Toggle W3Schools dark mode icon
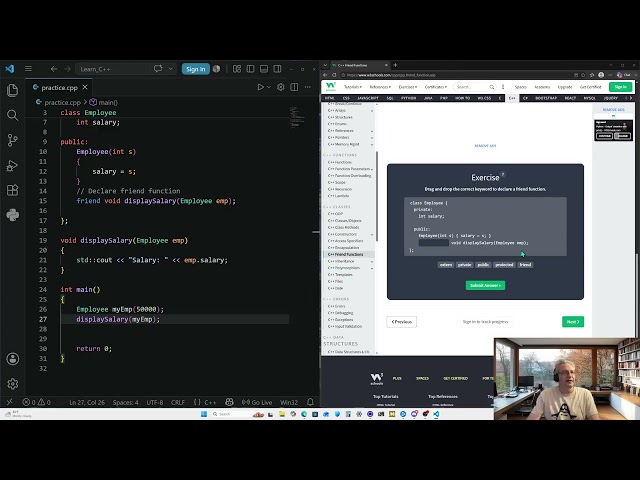640x480 pixels. tap(503, 87)
